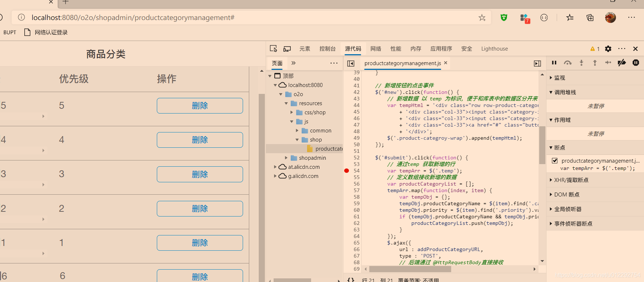The height and width of the screenshot is (282, 644).
Task: Close the DevTools panel
Action: coord(635,49)
